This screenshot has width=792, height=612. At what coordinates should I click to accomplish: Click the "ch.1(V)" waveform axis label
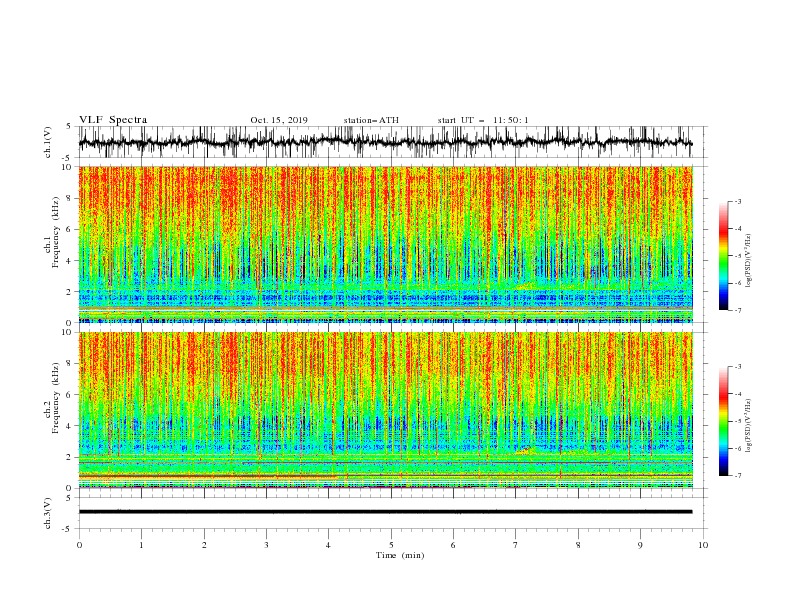point(48,142)
